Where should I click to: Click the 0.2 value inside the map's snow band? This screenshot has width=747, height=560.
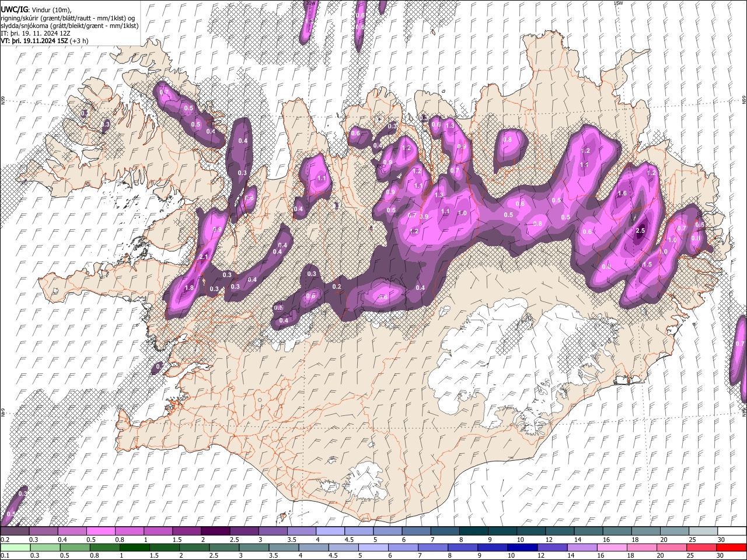pos(337,286)
